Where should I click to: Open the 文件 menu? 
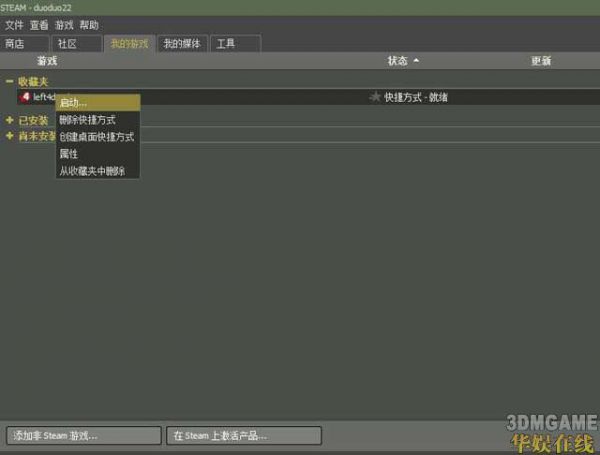(x=14, y=25)
